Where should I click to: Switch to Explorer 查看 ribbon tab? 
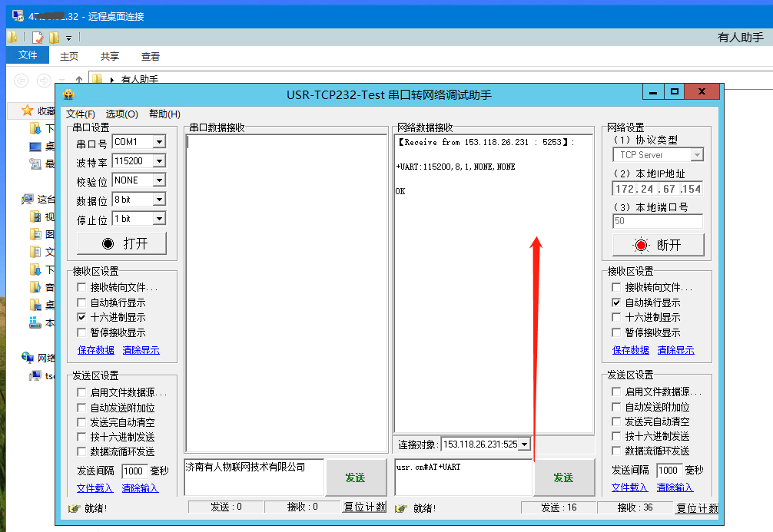151,56
